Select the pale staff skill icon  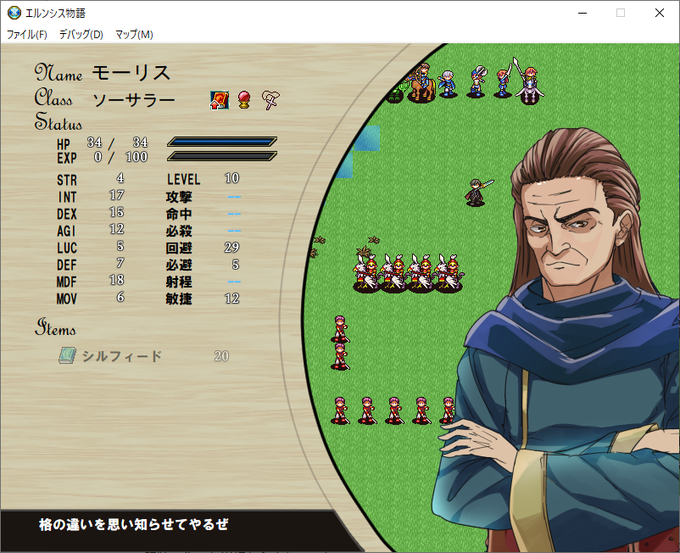click(x=271, y=100)
